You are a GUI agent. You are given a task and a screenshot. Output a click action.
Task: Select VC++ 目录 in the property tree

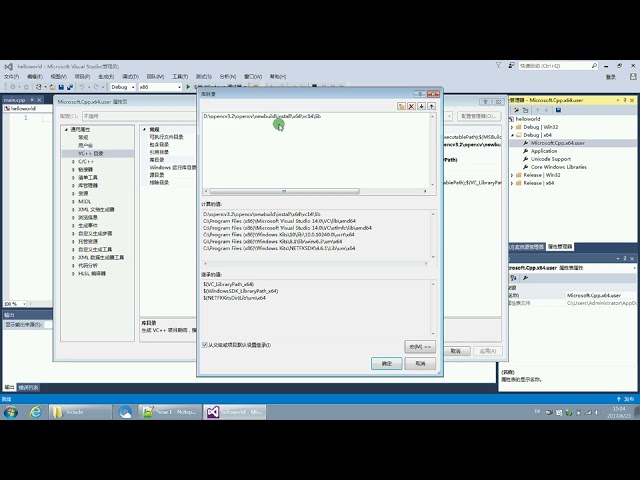(x=90, y=153)
